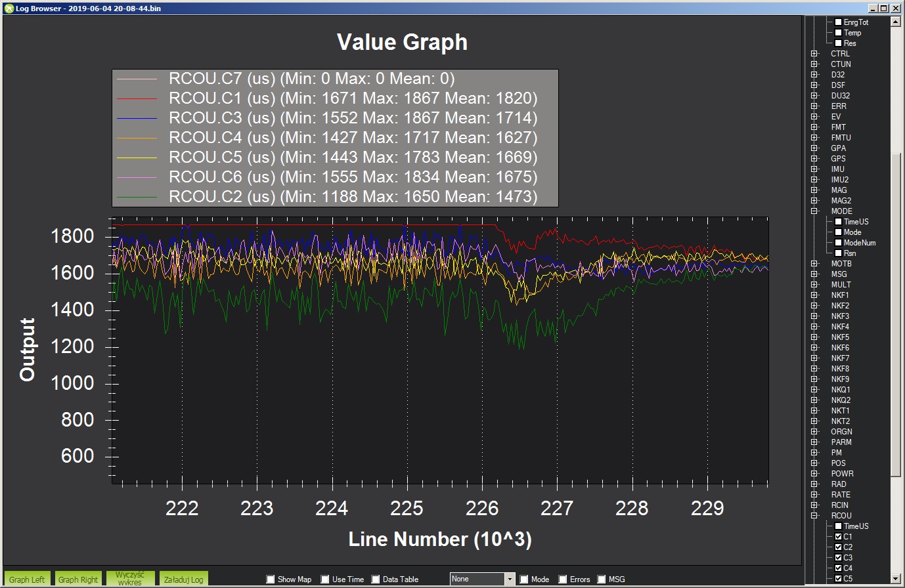905x588 pixels.
Task: Check the MODE Mode field checkbox
Action: (x=839, y=232)
